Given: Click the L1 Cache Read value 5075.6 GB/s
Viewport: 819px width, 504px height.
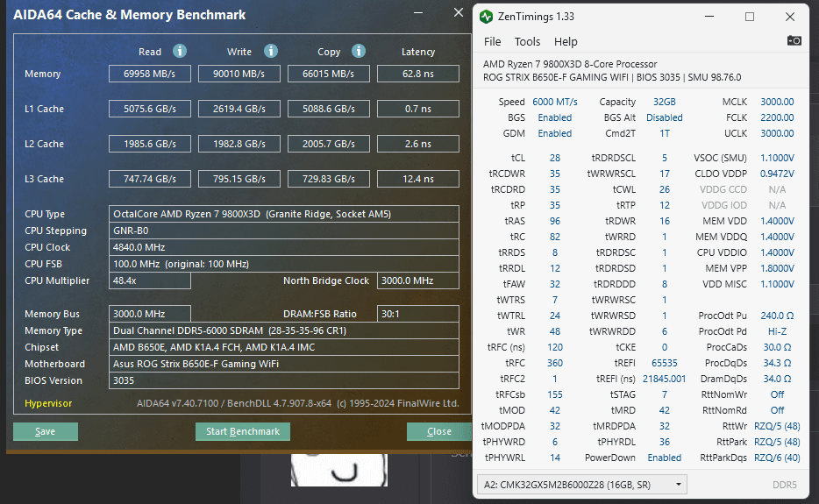Looking at the screenshot, I should click(150, 109).
